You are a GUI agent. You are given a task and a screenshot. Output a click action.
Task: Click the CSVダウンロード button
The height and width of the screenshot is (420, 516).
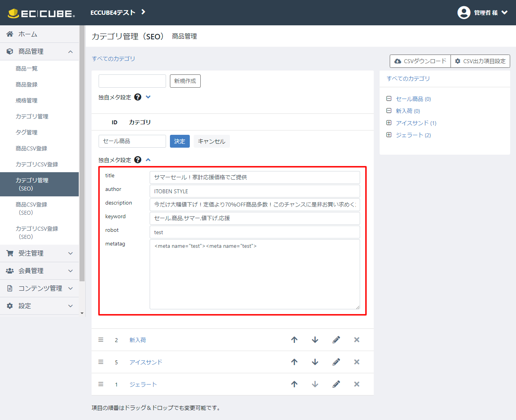pyautogui.click(x=420, y=61)
